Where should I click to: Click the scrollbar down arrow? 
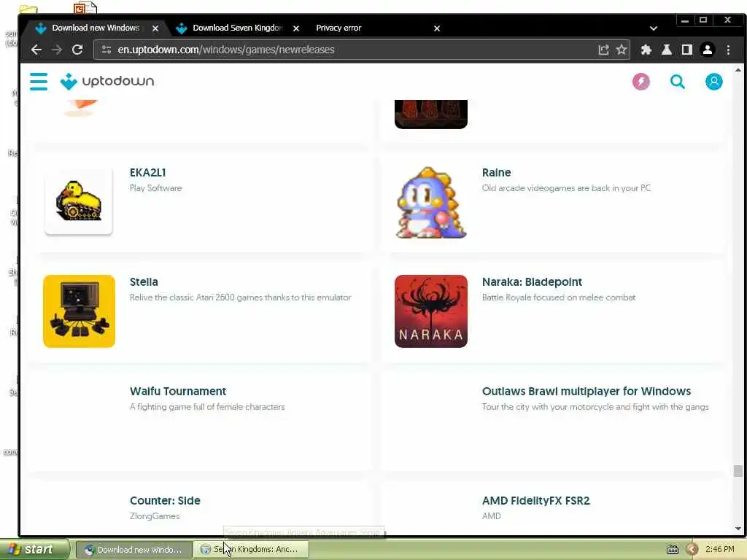[738, 529]
